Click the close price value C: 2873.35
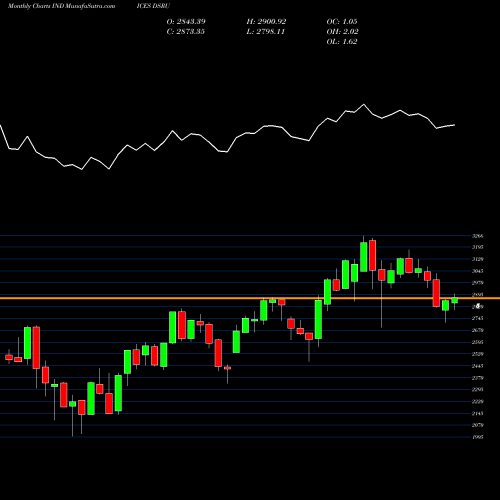 pos(186,32)
